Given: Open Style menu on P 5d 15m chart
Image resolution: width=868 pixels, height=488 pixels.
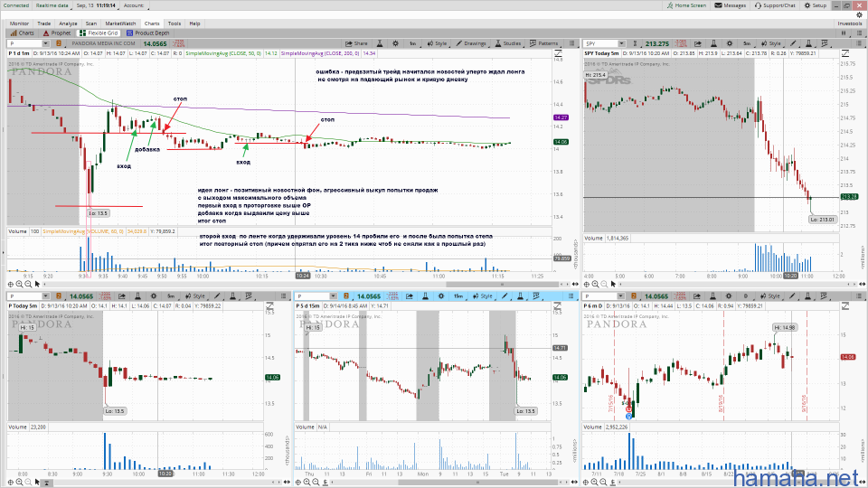Looking at the screenshot, I should (483, 296).
